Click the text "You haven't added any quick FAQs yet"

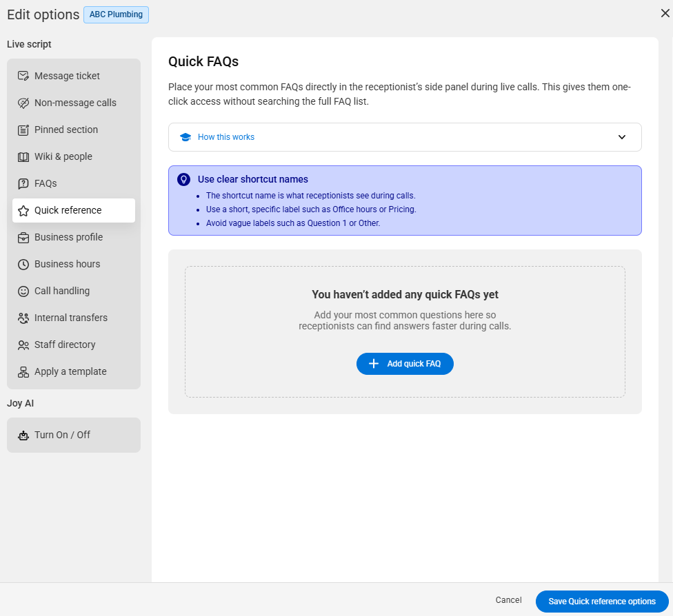[405, 295]
